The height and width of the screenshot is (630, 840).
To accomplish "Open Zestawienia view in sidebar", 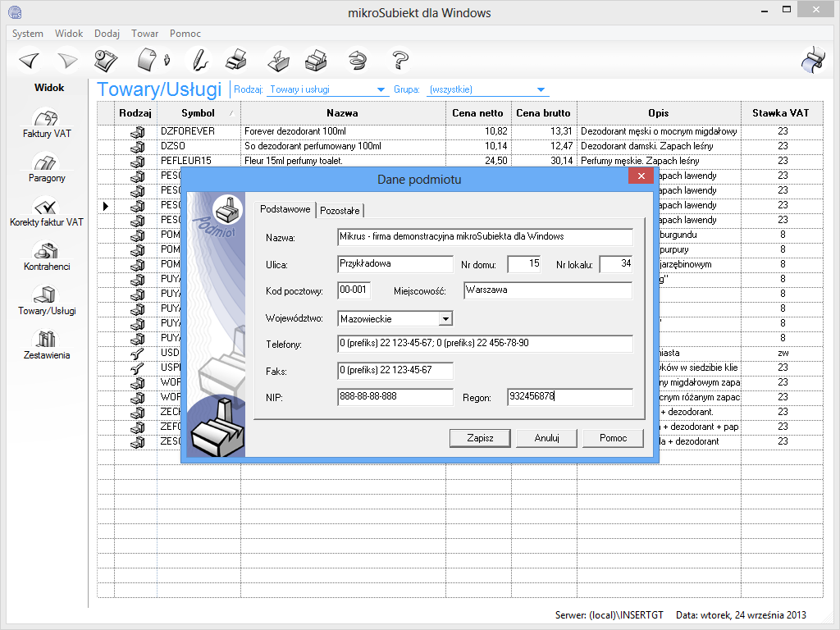I will [x=47, y=346].
